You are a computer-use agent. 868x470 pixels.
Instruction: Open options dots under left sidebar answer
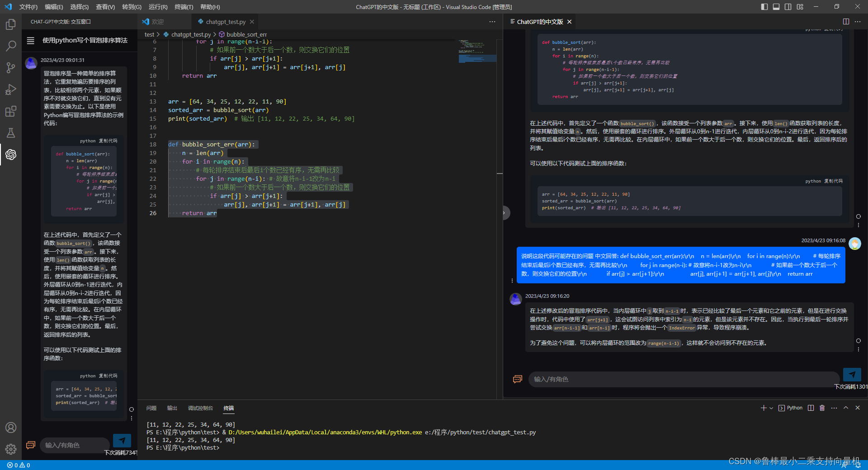(132, 418)
